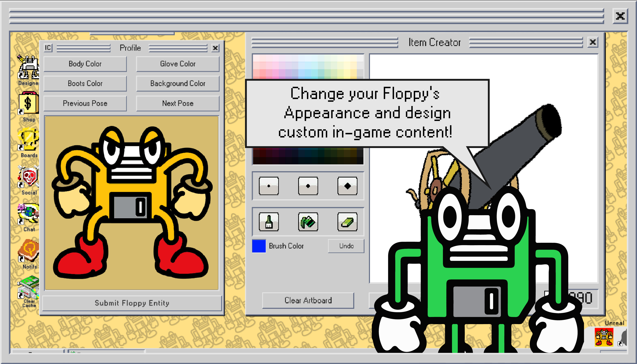Screen dimensions: 637x364
Task: Advance to the Next Pose
Action: 177,103
